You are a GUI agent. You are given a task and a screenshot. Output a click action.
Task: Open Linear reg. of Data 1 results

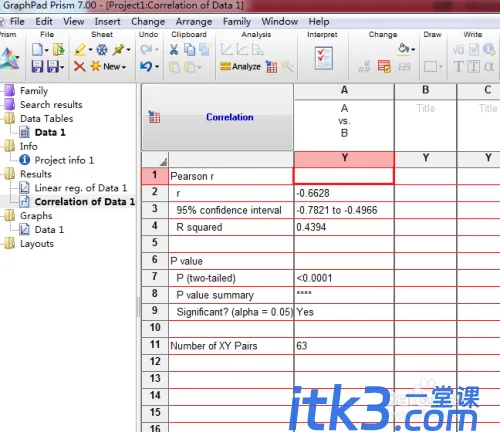pos(81,188)
